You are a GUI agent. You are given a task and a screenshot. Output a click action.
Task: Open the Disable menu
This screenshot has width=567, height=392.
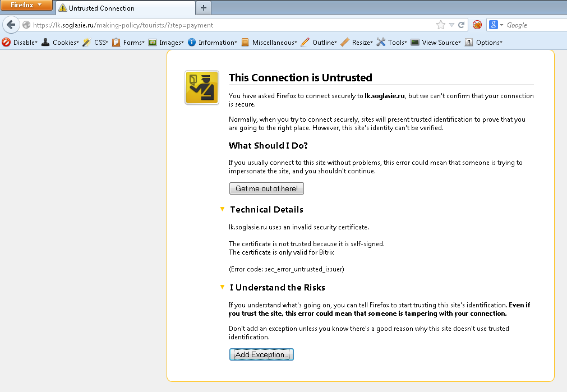pyautogui.click(x=25, y=42)
